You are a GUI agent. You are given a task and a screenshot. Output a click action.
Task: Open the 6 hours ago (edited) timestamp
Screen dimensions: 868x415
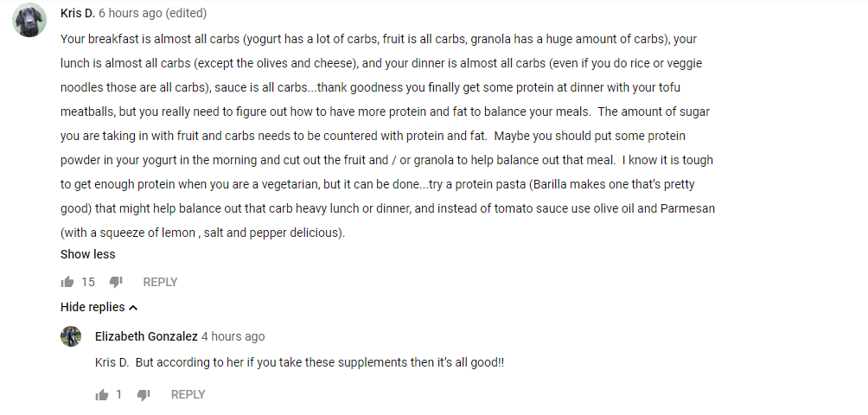pos(153,13)
